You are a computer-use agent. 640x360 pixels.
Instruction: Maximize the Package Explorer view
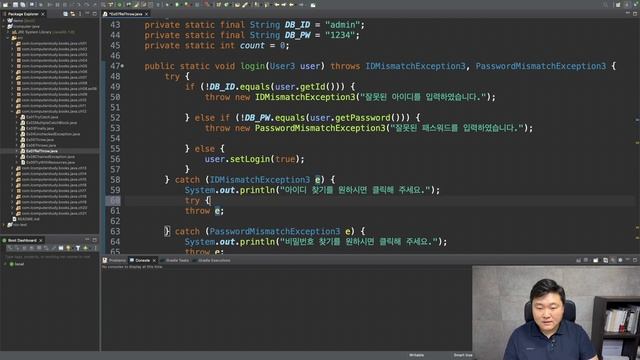point(94,14)
